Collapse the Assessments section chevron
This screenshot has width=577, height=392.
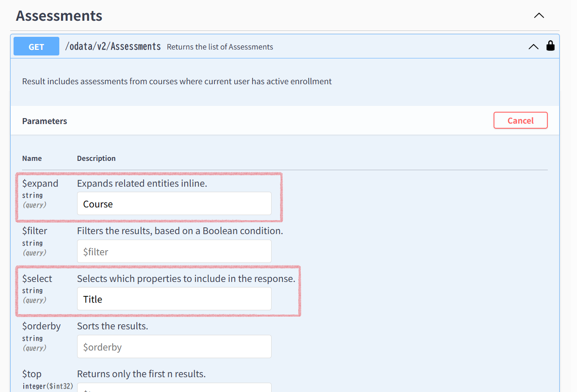click(539, 16)
